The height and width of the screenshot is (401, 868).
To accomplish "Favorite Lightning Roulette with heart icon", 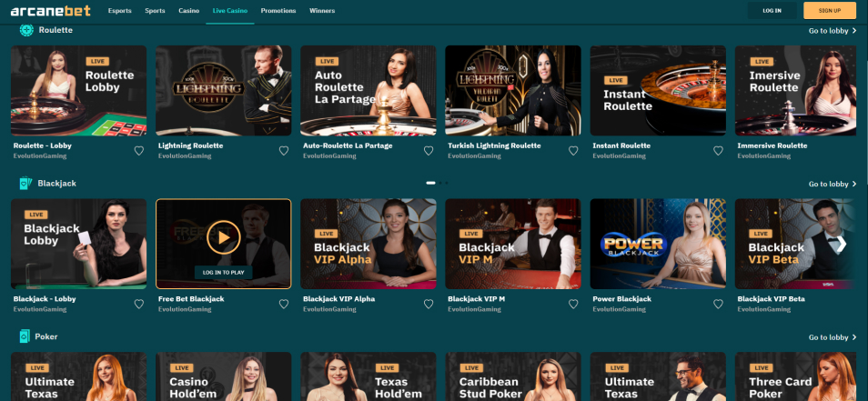I will point(284,150).
